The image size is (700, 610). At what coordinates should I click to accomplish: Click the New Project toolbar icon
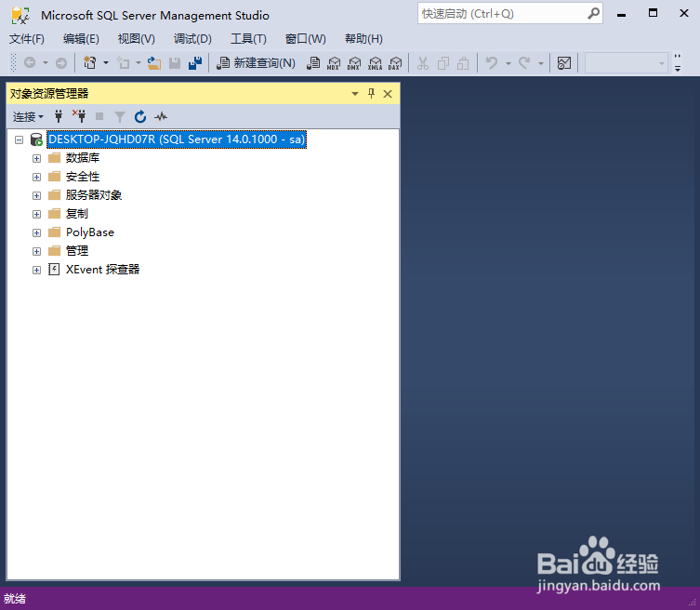(90, 63)
